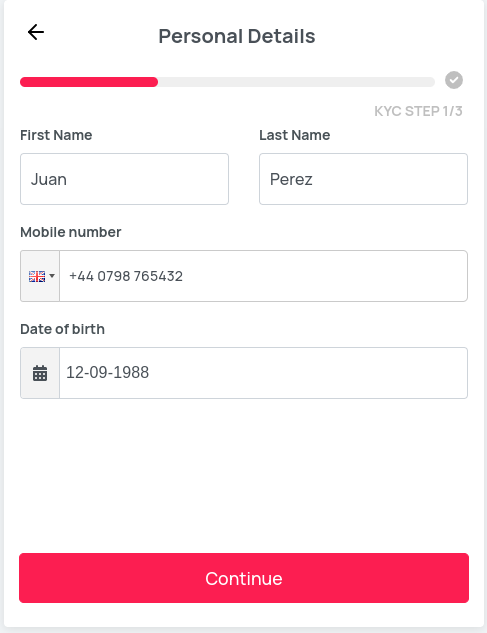Viewport: 487px width, 633px height.
Task: Go back using the left arrow
Action: (x=36, y=32)
